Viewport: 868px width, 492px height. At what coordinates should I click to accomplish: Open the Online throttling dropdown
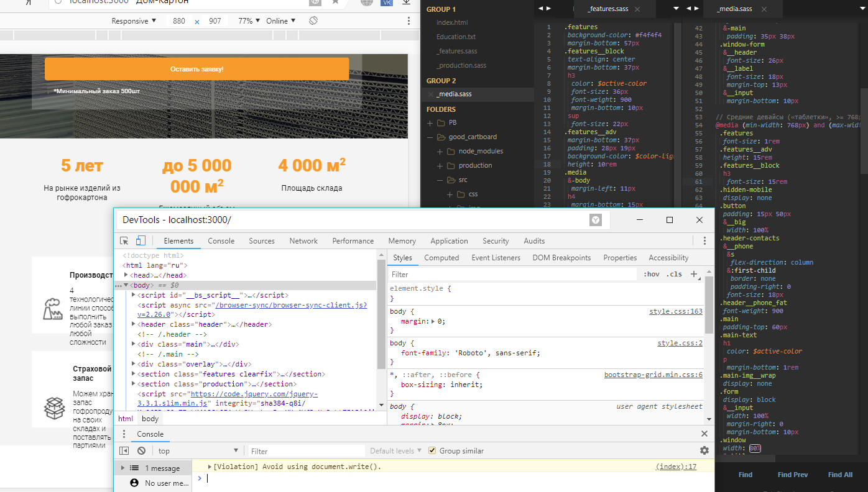click(x=281, y=21)
